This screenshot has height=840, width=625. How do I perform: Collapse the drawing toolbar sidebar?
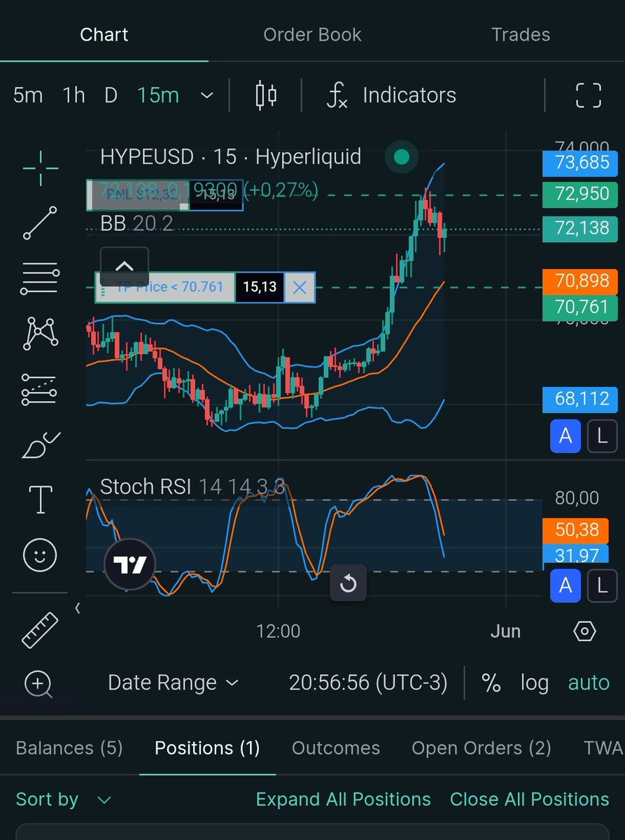(x=77, y=608)
